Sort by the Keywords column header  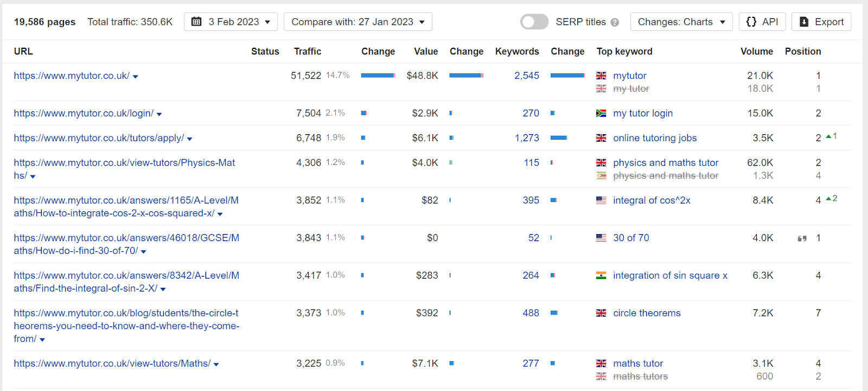(x=517, y=51)
